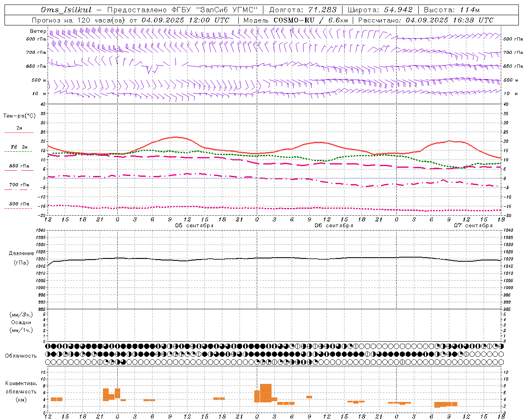Click the Осадки precipitation panel label
Screen dimensions: 525x420
coord(21,322)
